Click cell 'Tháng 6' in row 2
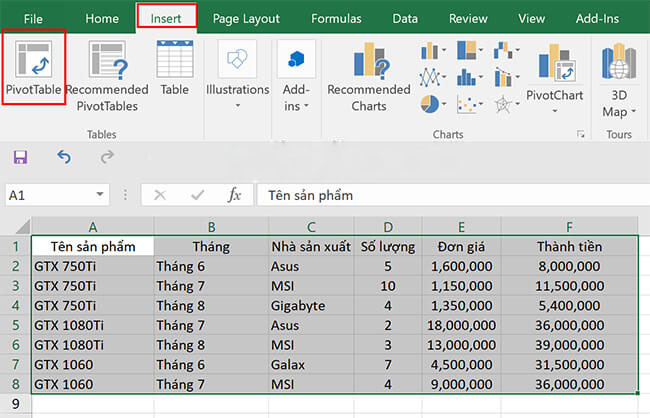This screenshot has width=650, height=418. tap(211, 266)
